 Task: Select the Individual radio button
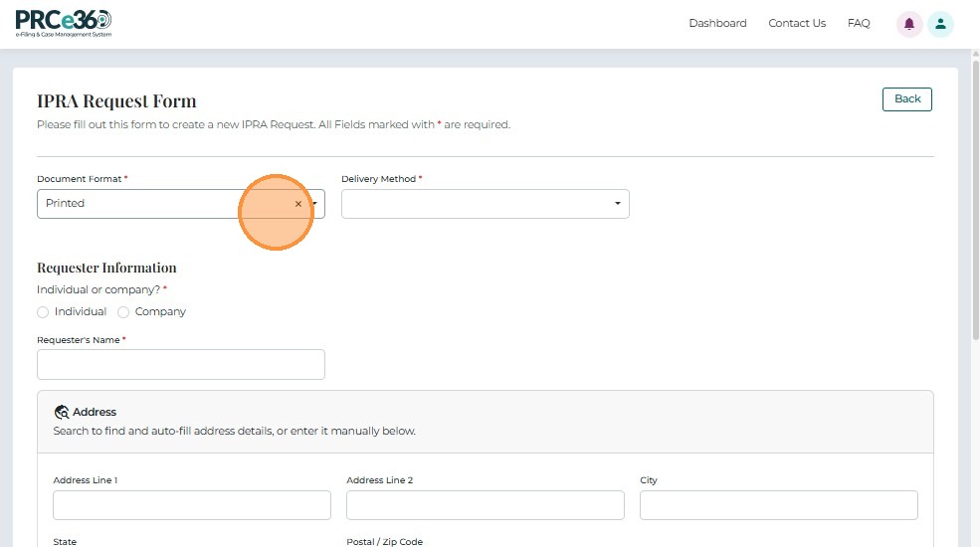pyautogui.click(x=43, y=312)
